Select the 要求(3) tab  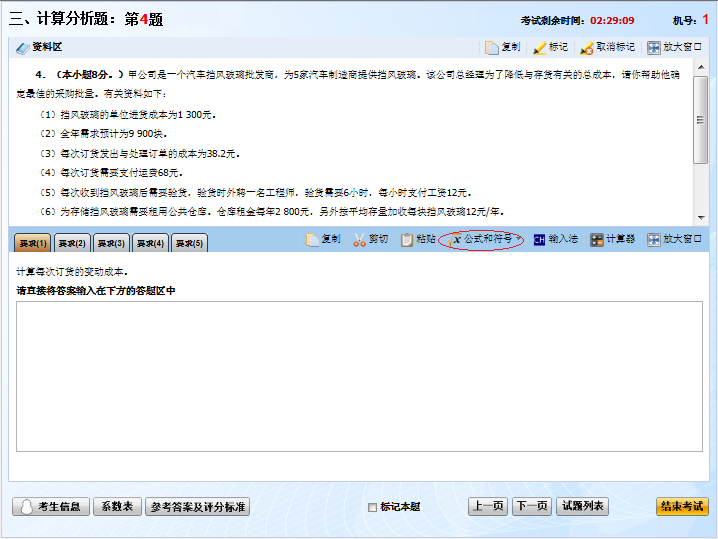[110, 243]
